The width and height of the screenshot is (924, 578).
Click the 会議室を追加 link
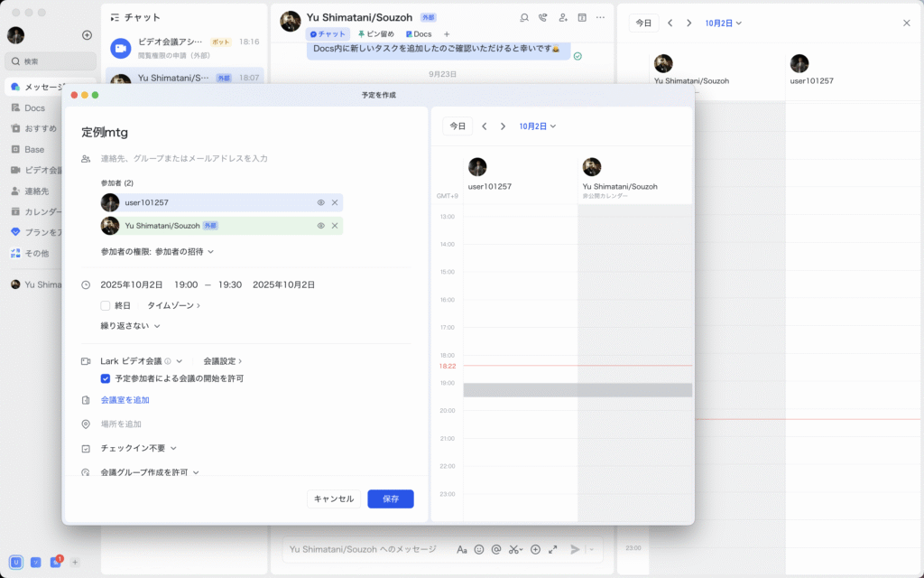point(125,400)
